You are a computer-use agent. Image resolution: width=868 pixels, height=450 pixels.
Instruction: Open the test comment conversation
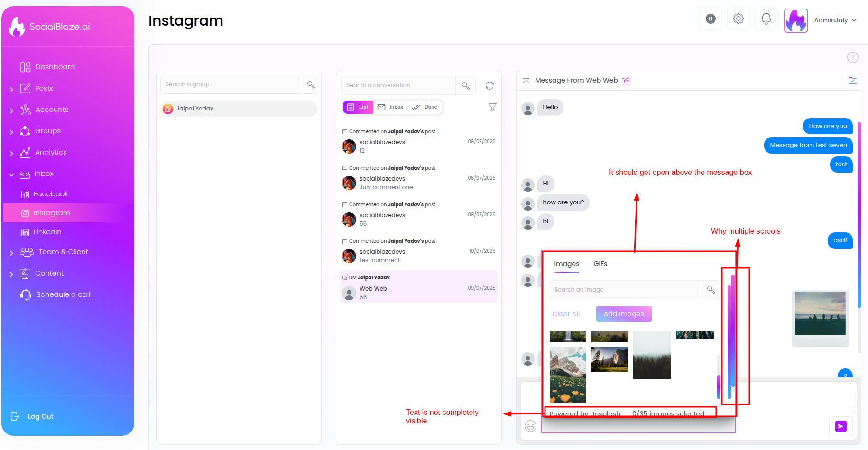(x=419, y=251)
